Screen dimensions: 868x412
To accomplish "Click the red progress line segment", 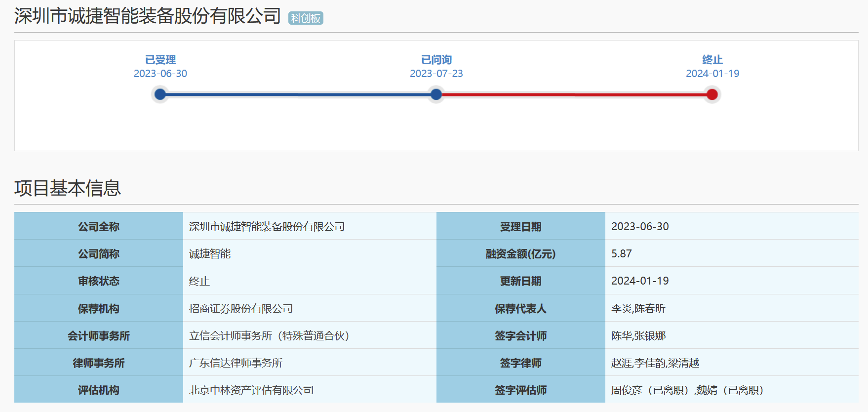I will tap(574, 94).
